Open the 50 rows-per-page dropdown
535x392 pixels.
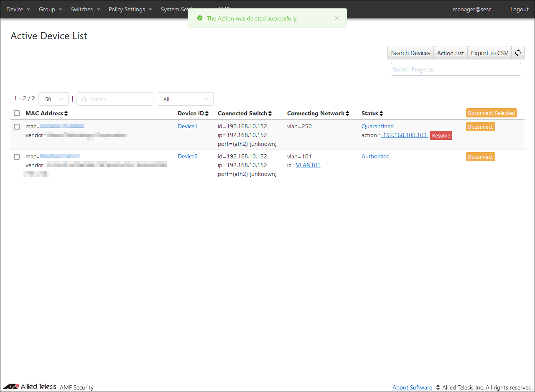[53, 99]
